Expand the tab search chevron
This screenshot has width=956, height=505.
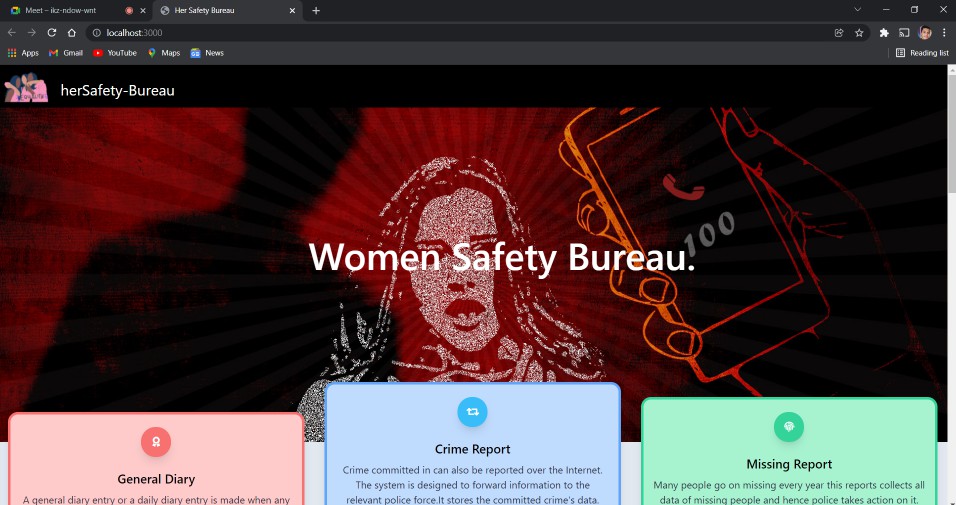857,10
